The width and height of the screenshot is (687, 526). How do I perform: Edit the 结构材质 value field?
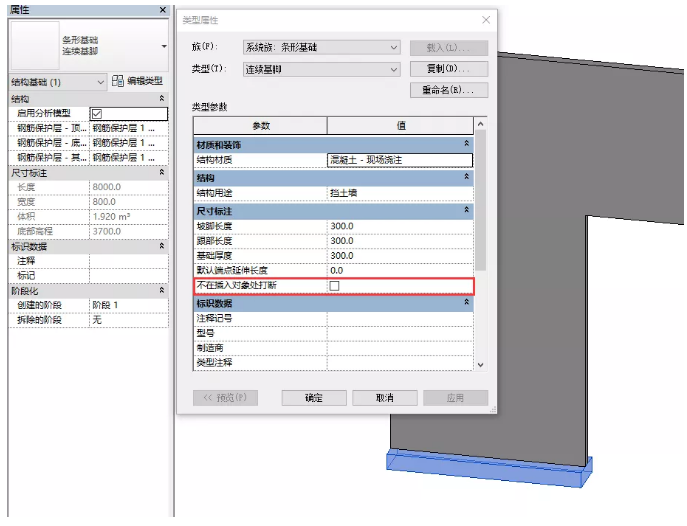400,160
